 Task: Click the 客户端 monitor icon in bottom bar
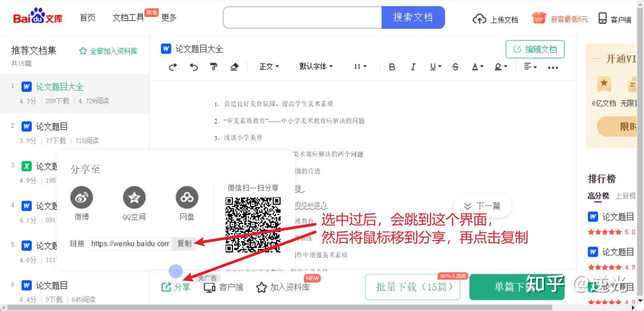209,287
